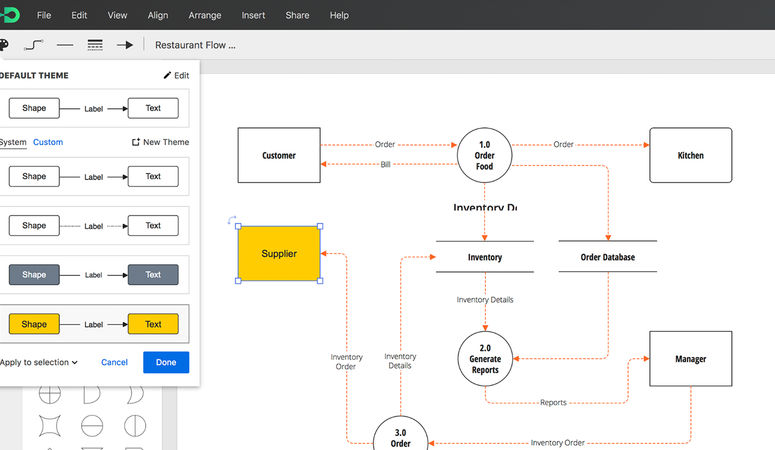Select the 3.0 Order process circle
Image resolution: width=775 pixels, height=450 pixels.
(400, 434)
